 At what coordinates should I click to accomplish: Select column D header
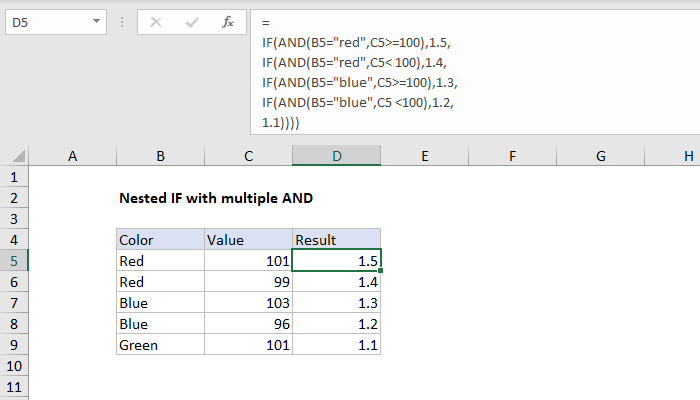point(336,156)
